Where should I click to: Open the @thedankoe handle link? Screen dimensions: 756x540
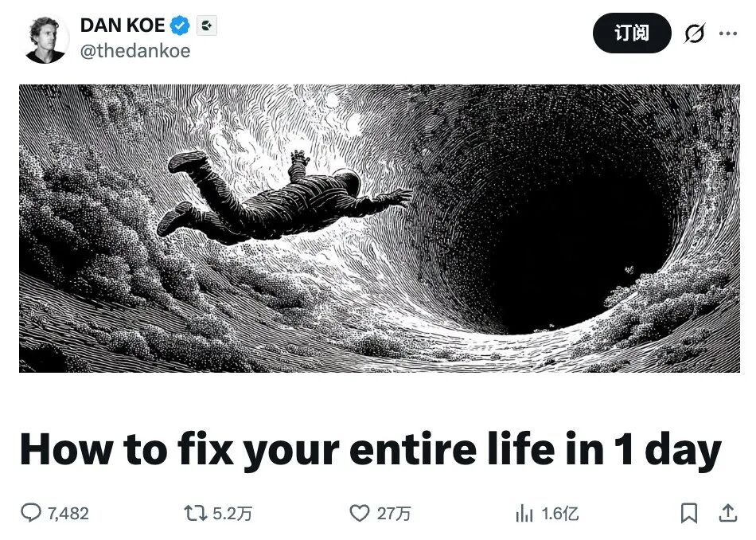point(135,51)
